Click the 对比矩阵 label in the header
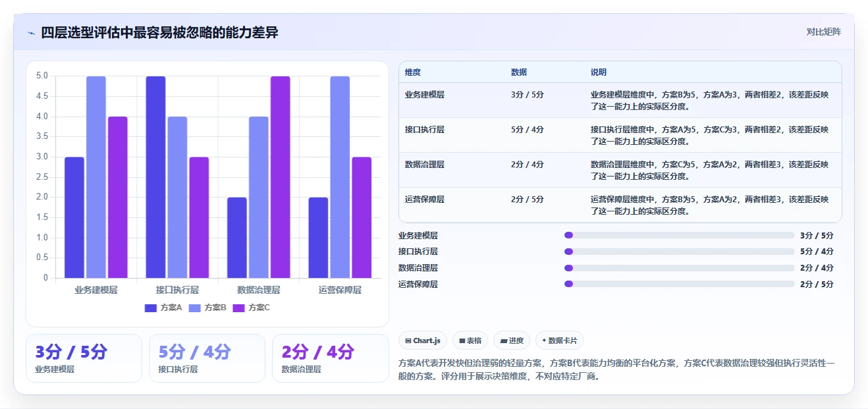Viewport: 868px width, 409px height. (x=823, y=32)
